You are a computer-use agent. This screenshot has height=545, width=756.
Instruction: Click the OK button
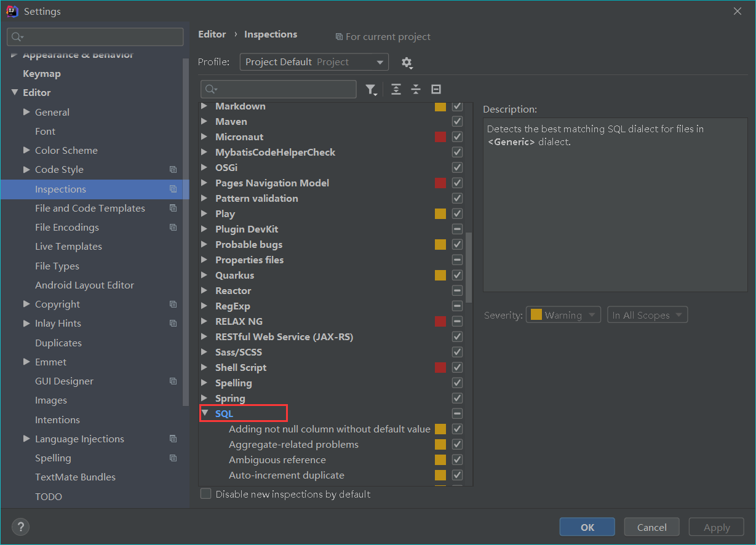click(587, 527)
